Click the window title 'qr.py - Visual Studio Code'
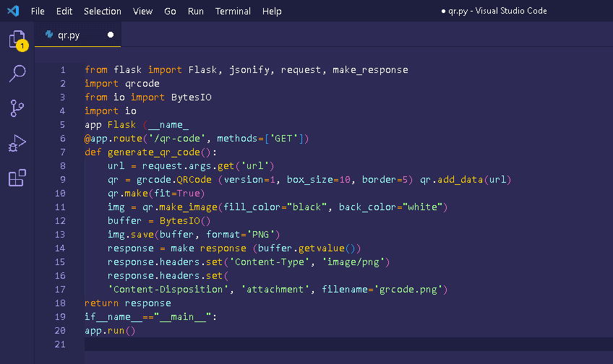 (497, 11)
